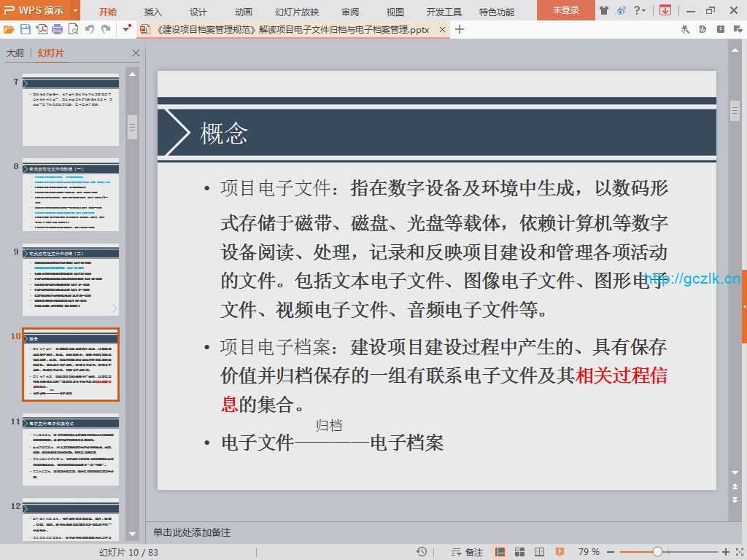747x560 pixels.
Task: Click the 未登录 login button
Action: (x=565, y=10)
